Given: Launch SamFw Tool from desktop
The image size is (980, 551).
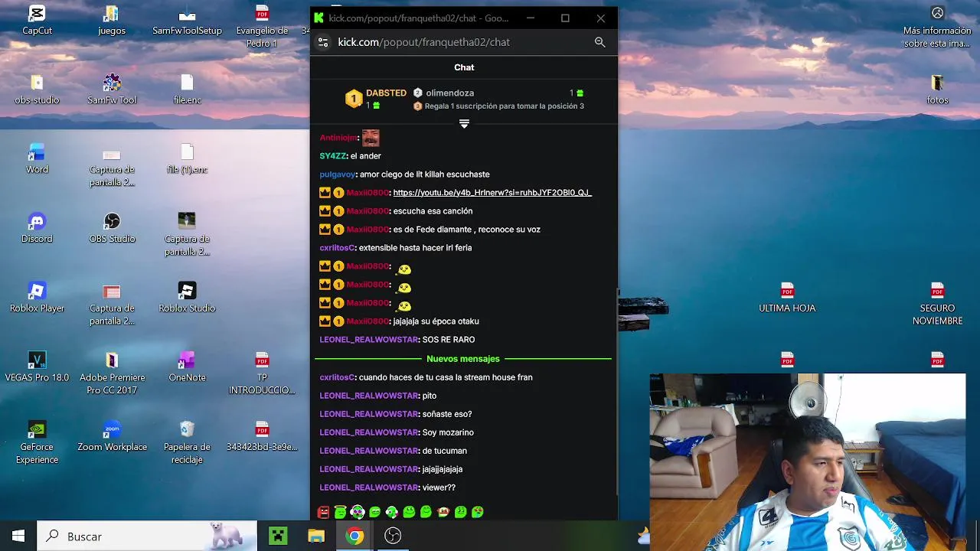Looking at the screenshot, I should point(112,90).
